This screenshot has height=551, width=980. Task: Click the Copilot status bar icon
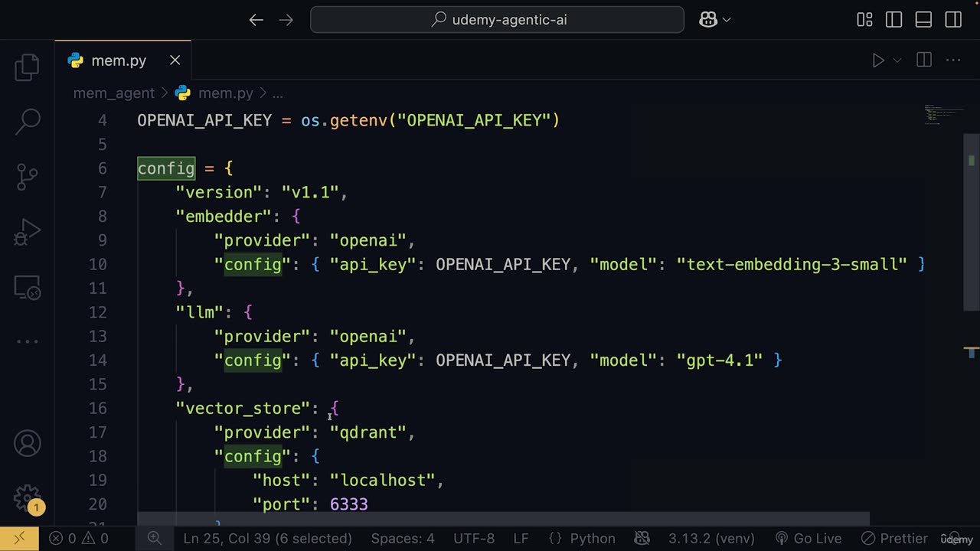(x=642, y=538)
